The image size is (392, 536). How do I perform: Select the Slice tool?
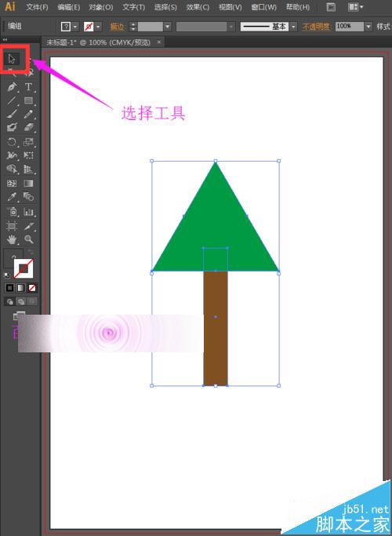tap(29, 225)
